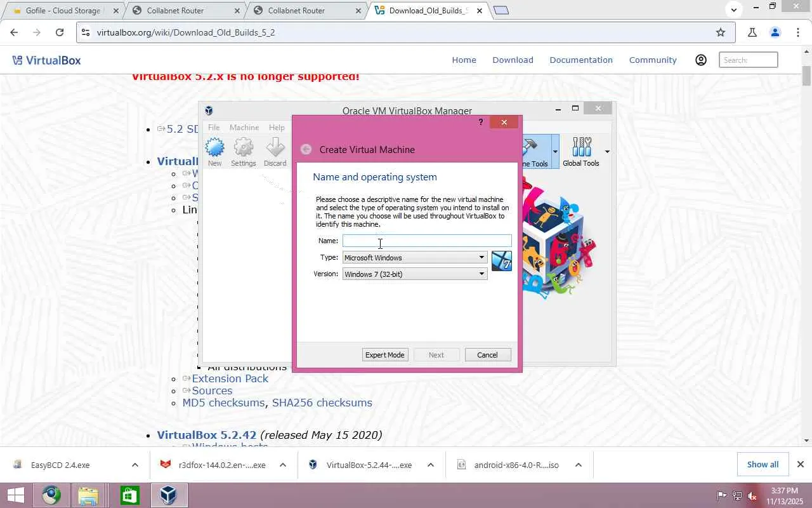
Task: Expand the Global Tools dropdown arrow
Action: [607, 152]
